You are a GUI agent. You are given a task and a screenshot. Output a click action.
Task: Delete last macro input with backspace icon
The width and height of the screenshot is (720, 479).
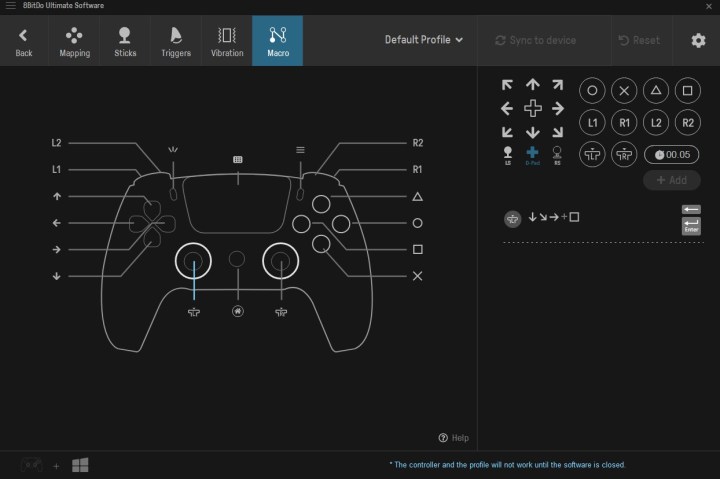(x=691, y=209)
